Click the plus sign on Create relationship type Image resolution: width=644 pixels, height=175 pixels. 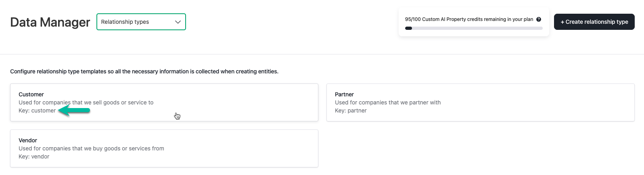[x=562, y=22]
